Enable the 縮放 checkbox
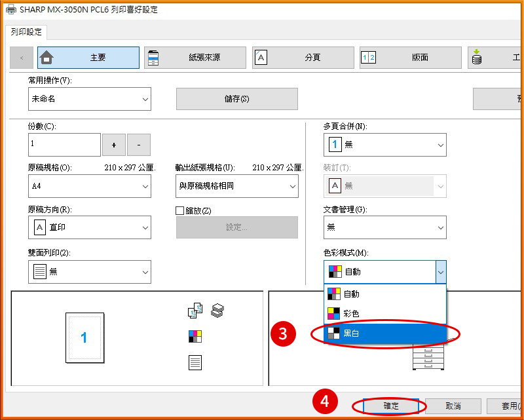This screenshot has height=420, width=524. (178, 210)
